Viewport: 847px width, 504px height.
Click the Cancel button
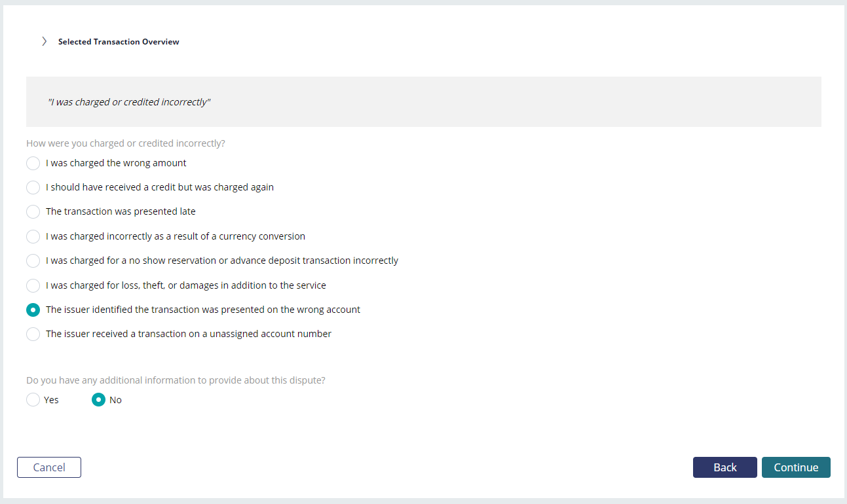(x=49, y=467)
